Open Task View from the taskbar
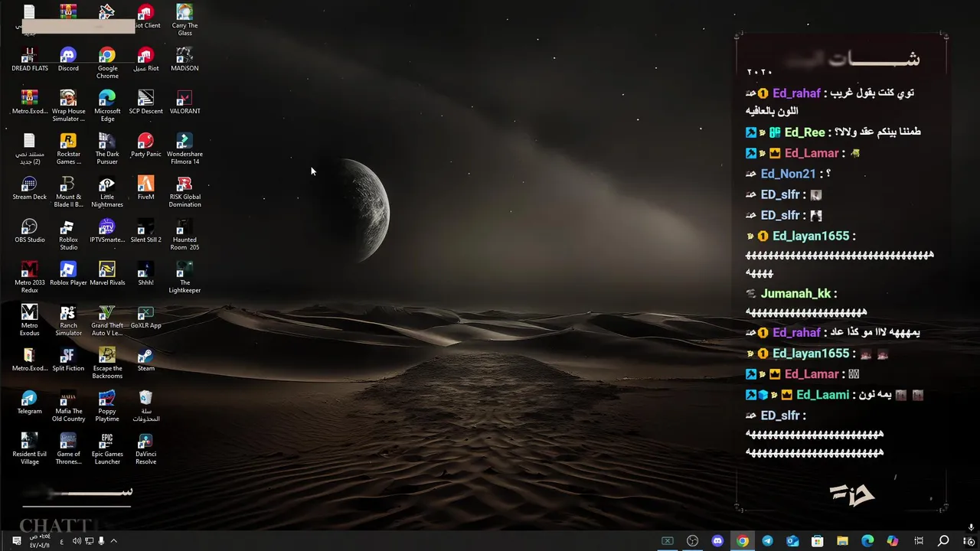This screenshot has height=551, width=980. pyautogui.click(x=919, y=541)
